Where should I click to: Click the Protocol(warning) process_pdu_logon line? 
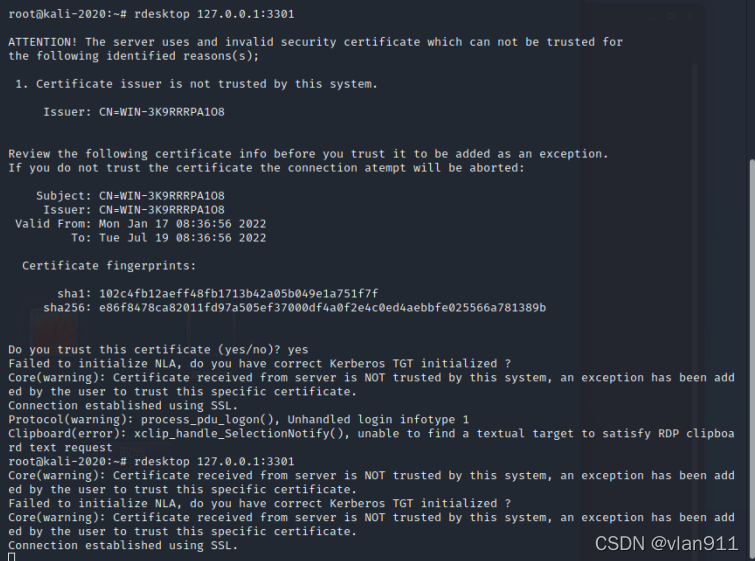pos(238,419)
